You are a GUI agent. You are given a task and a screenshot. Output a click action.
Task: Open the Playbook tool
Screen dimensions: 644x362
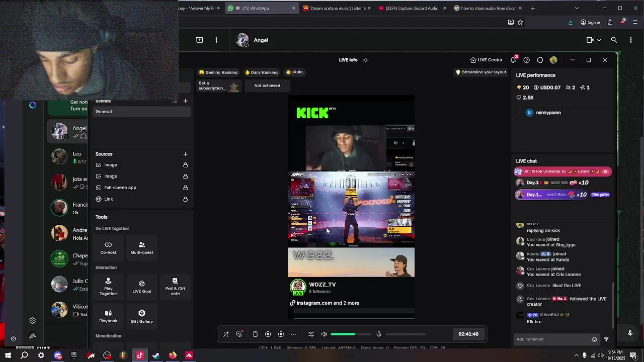click(108, 316)
